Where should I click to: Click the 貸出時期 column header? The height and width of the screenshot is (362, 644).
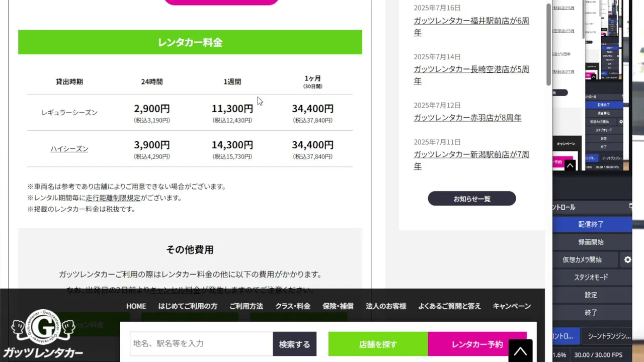tap(69, 81)
